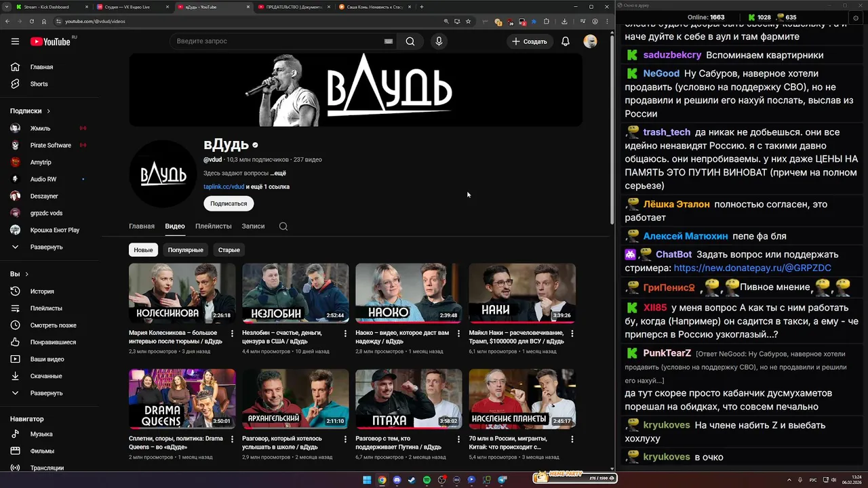This screenshot has height=488, width=868.
Task: Search within the вДудь channel
Action: point(283,226)
